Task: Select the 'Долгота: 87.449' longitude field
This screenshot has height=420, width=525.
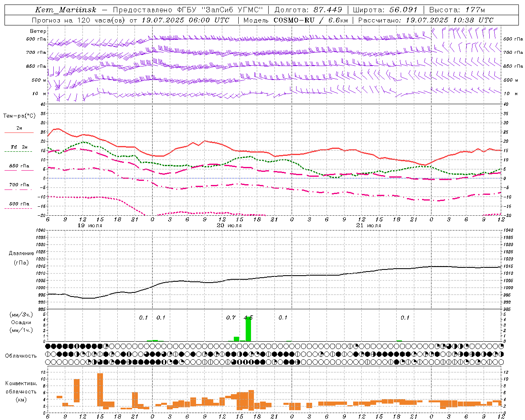Action: pos(308,10)
